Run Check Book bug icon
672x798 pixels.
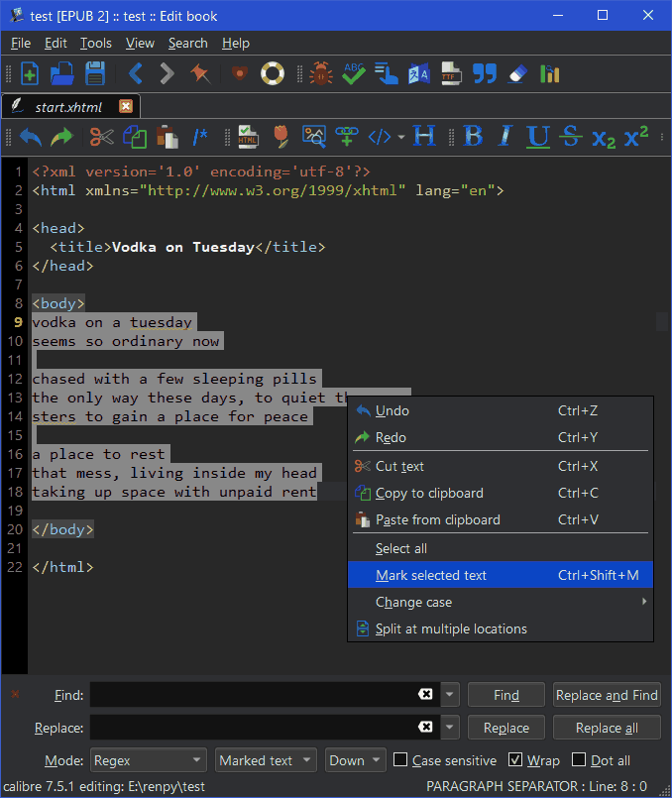321,73
